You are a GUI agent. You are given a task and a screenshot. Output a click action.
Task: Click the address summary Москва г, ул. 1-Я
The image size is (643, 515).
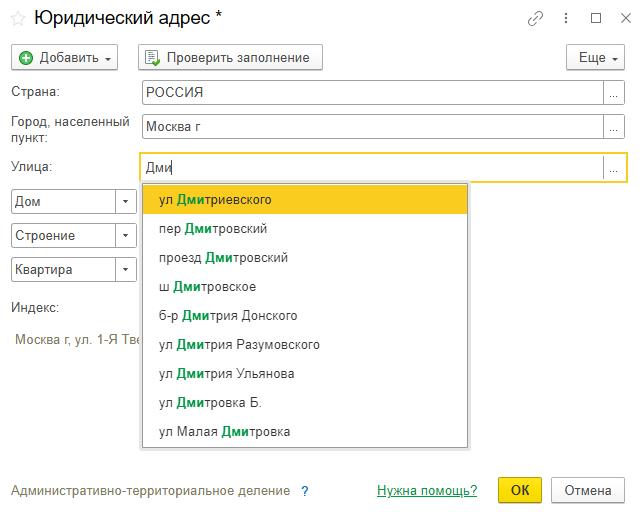(x=78, y=340)
